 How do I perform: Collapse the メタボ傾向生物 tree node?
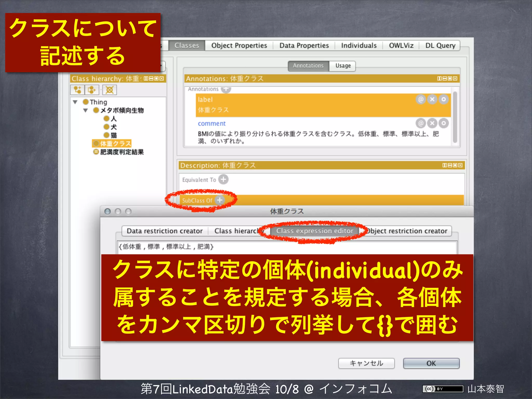tap(85, 110)
